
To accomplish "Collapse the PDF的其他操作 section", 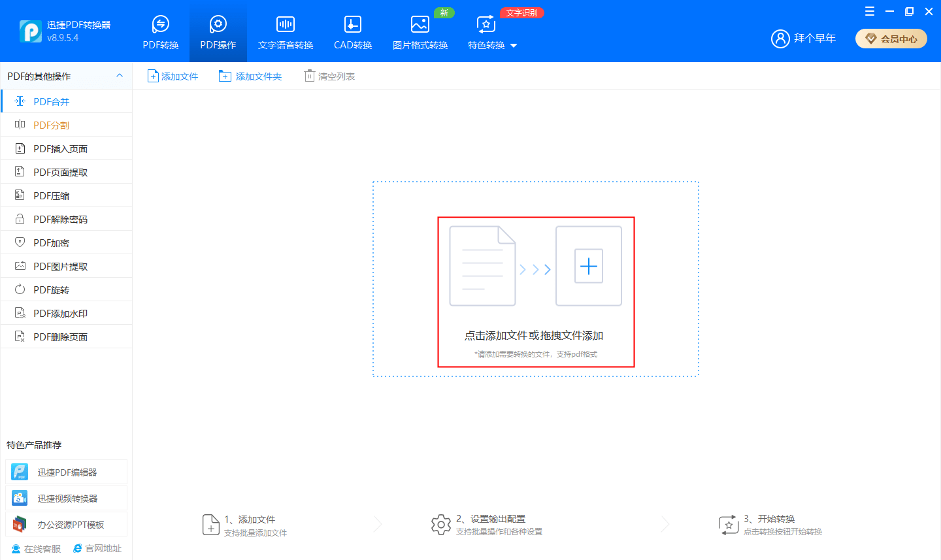I will click(x=120, y=76).
